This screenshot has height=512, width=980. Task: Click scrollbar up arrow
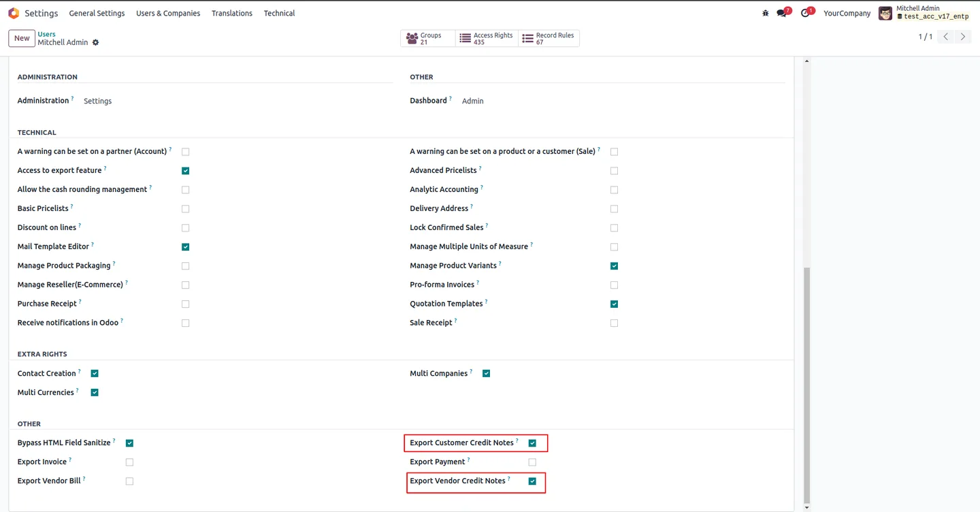807,61
